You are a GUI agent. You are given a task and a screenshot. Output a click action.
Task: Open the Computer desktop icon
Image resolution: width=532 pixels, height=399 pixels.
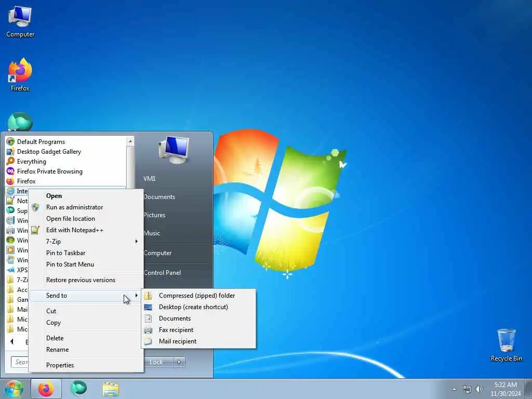[20, 22]
